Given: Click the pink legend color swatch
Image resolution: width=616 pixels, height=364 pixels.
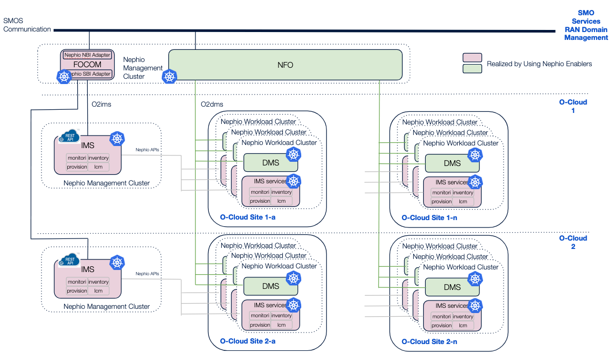Looking at the screenshot, I should (472, 57).
